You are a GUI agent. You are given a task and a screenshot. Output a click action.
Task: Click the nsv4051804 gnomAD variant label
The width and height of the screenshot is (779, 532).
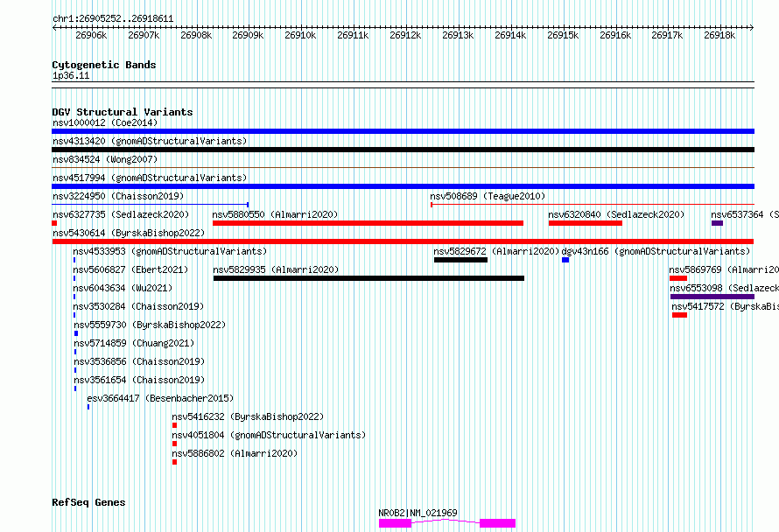pos(269,435)
